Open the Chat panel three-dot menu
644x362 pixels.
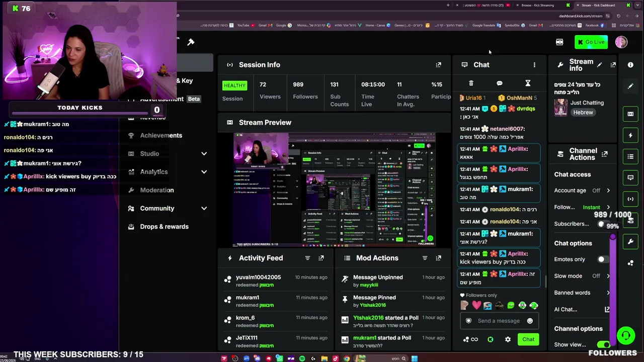pyautogui.click(x=534, y=65)
